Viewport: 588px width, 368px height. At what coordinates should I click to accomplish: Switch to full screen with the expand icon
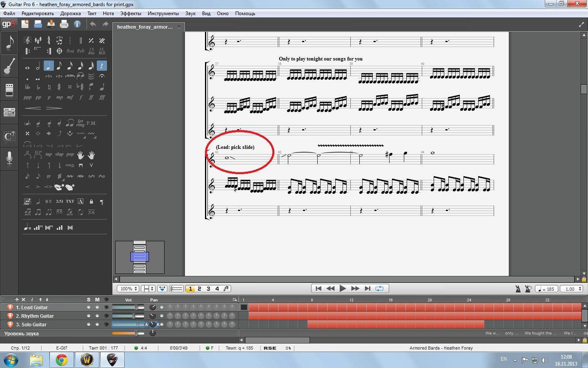[581, 25]
